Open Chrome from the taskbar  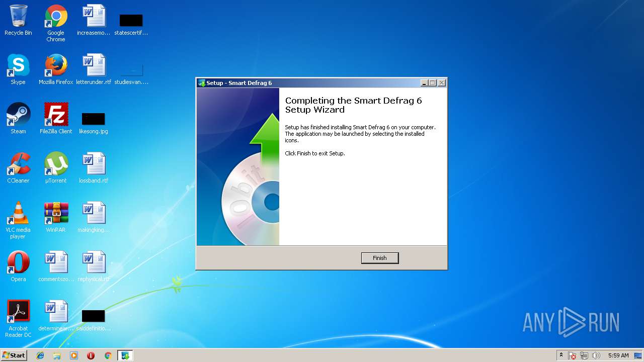108,355
